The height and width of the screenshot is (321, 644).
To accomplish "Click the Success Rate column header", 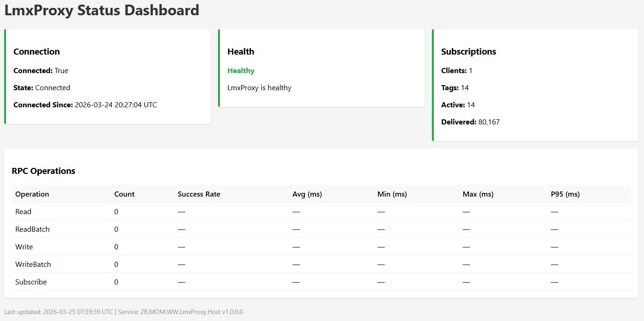I will click(x=199, y=194).
